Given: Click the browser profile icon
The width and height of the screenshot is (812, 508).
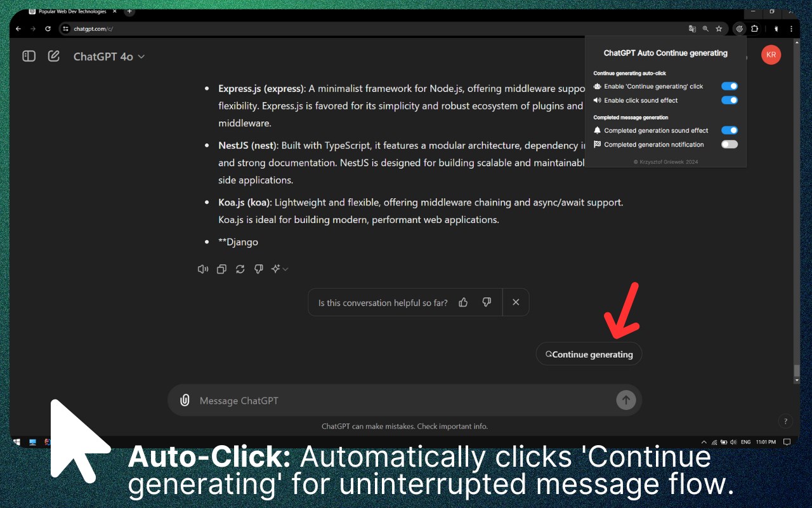Looking at the screenshot, I should [775, 29].
